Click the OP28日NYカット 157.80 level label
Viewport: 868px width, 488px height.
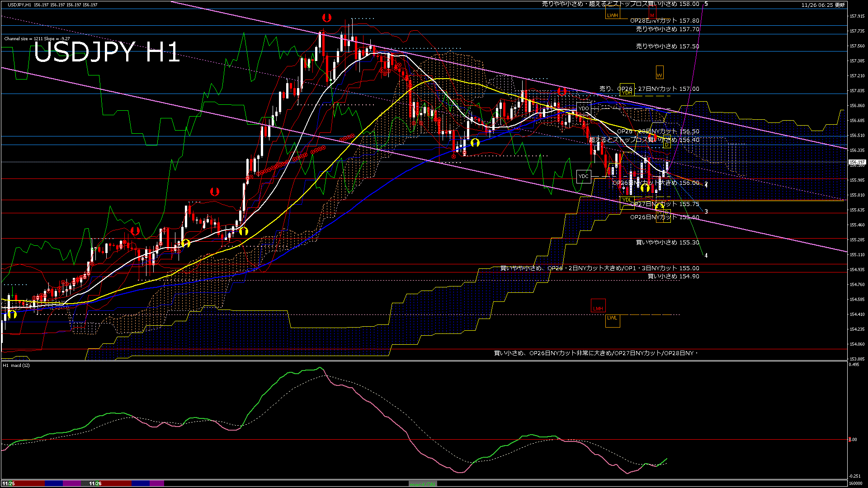point(665,21)
